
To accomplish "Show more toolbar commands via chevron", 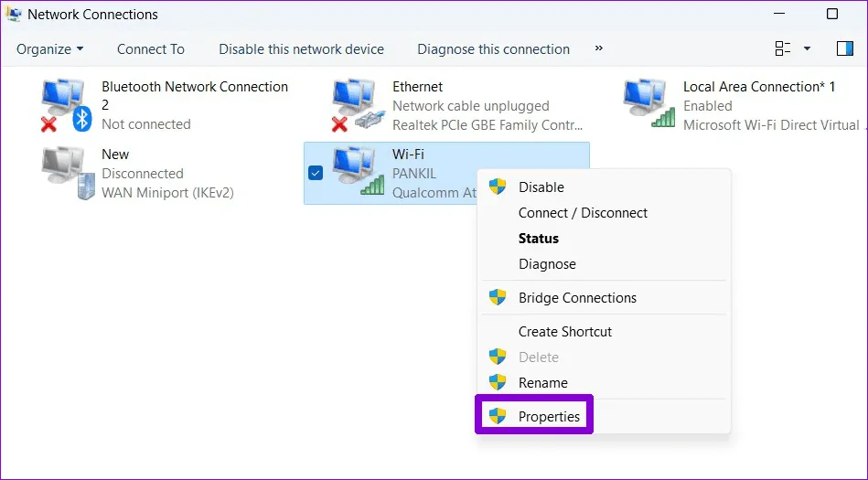I will 599,48.
